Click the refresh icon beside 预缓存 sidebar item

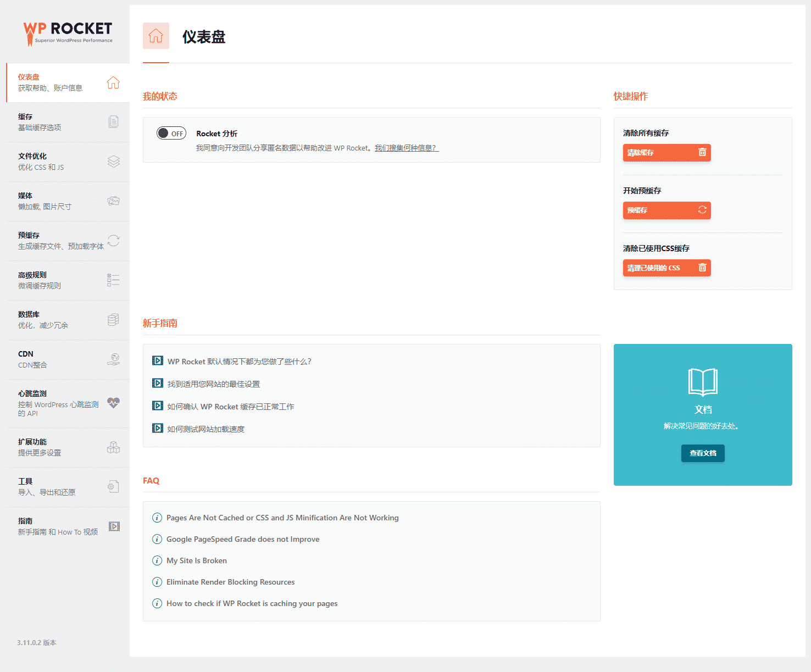coord(113,240)
